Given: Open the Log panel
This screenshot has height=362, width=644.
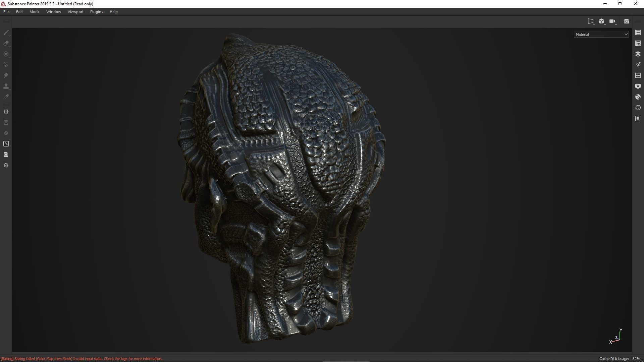Looking at the screenshot, I should [638, 118].
